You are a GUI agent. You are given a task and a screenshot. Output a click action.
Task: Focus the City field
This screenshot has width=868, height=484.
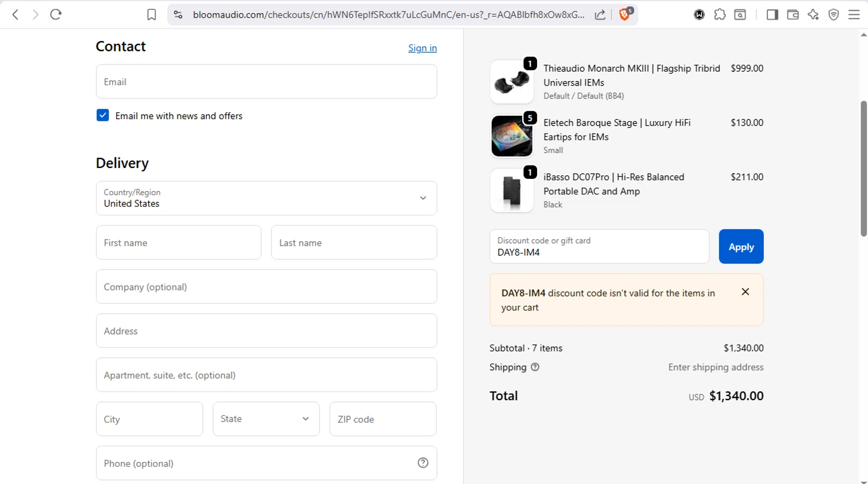(x=149, y=419)
